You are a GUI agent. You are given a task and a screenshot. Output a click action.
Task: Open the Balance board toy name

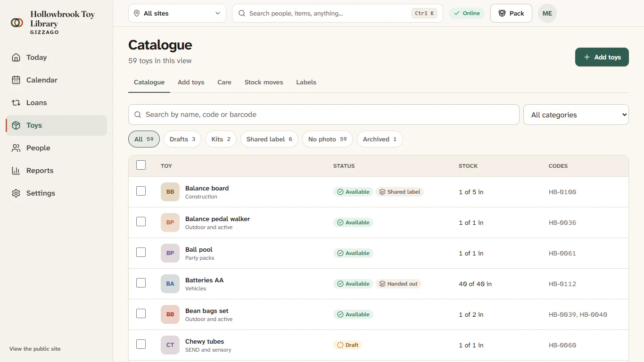(x=207, y=188)
